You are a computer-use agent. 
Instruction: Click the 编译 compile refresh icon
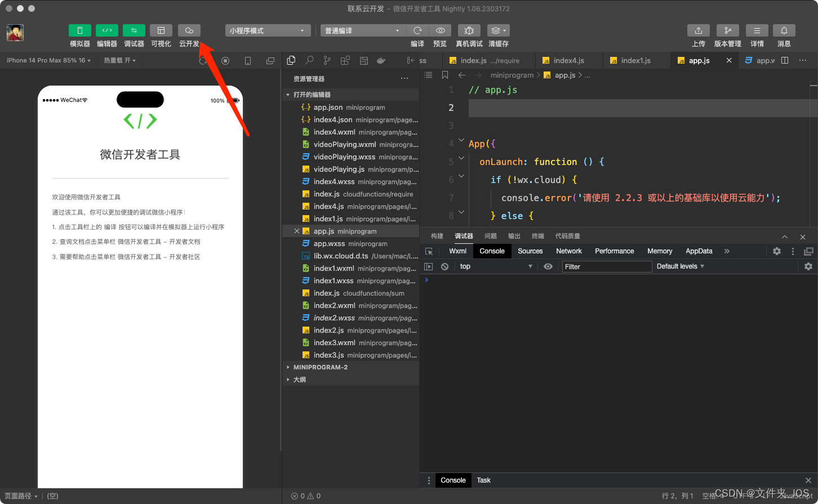tap(417, 30)
